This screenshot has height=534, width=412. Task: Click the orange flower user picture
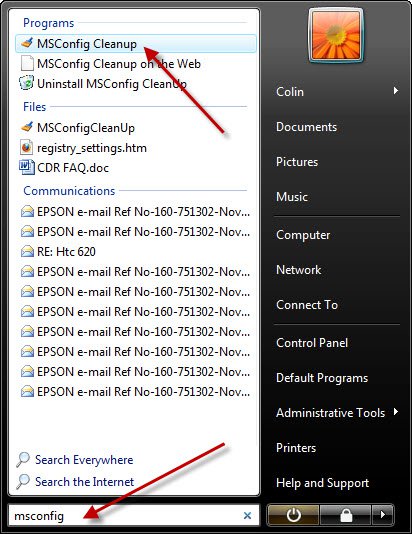click(336, 35)
